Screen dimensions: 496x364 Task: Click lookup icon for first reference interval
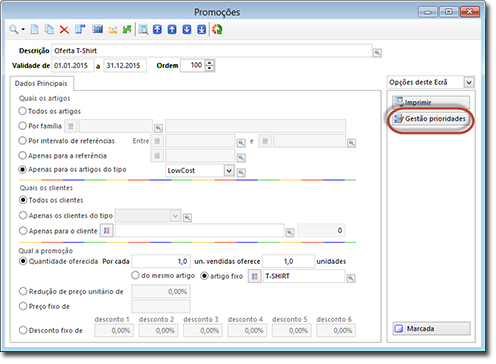tap(241, 143)
